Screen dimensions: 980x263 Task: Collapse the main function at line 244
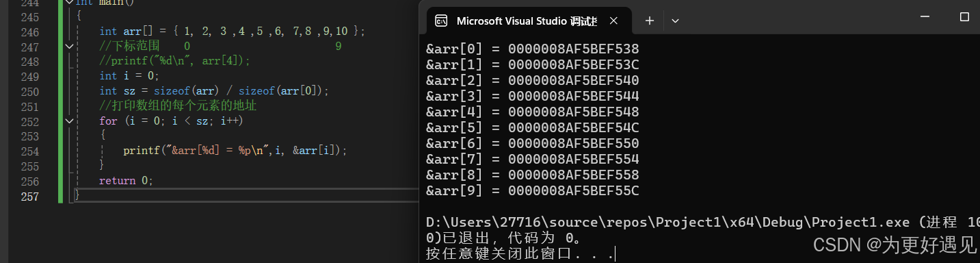(68, 3)
